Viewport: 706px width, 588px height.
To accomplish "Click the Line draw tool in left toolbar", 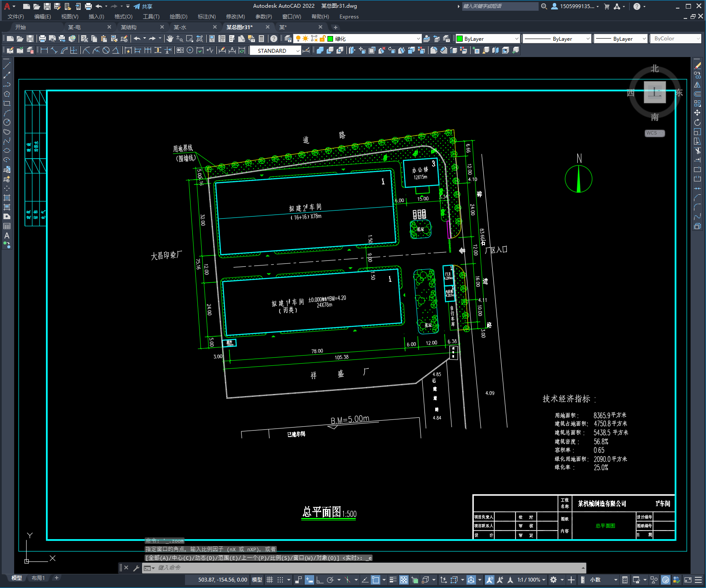I will [7, 66].
